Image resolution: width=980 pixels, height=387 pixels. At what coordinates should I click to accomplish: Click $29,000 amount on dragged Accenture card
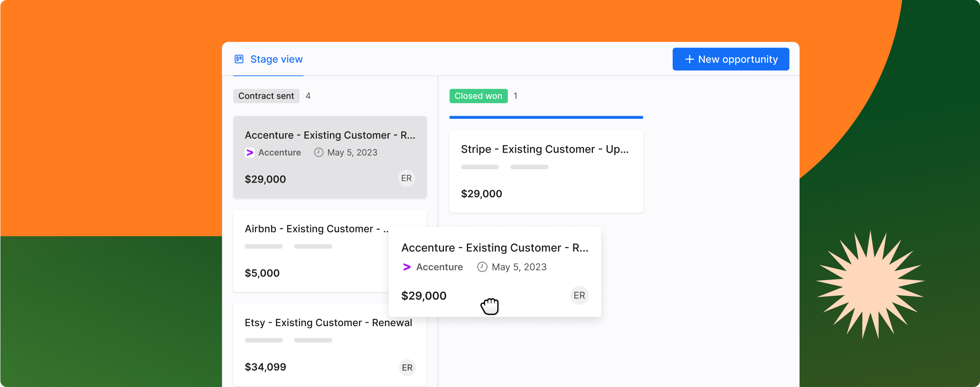(x=424, y=295)
